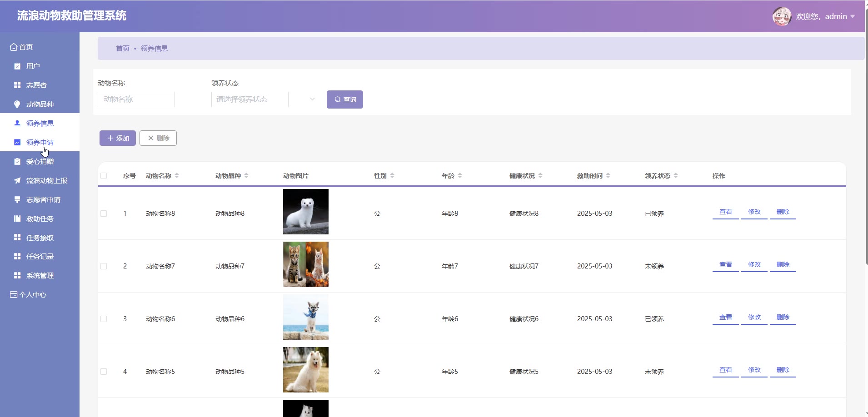Open 领养申请 in the sidebar
The width and height of the screenshot is (868, 417).
[x=40, y=142]
